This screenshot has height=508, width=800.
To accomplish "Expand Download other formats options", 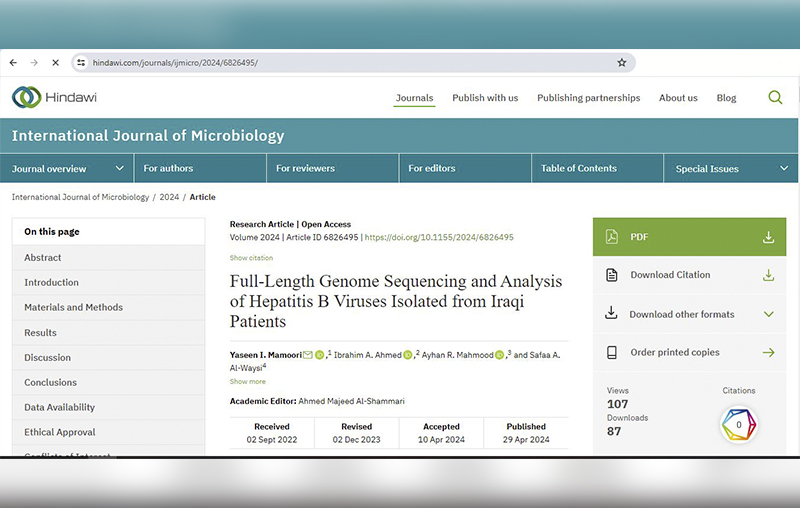I will tap(768, 314).
